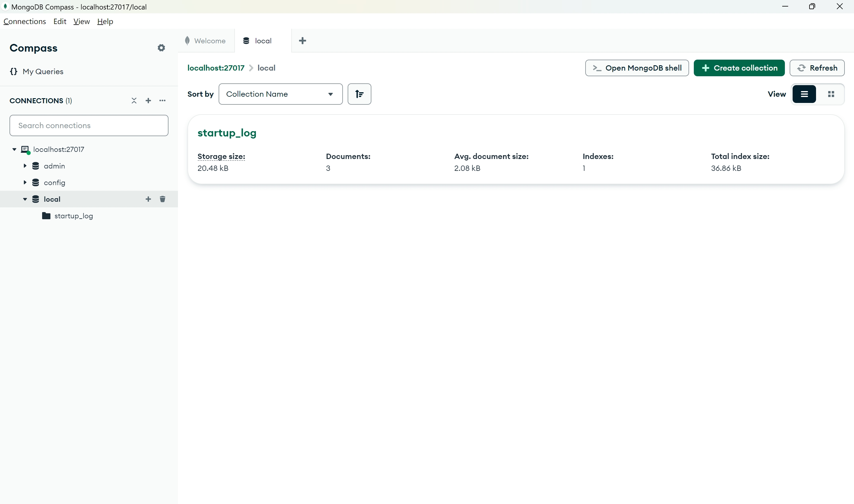Open Sort by Collection Name dropdown
Image resolution: width=854 pixels, height=504 pixels.
[281, 94]
